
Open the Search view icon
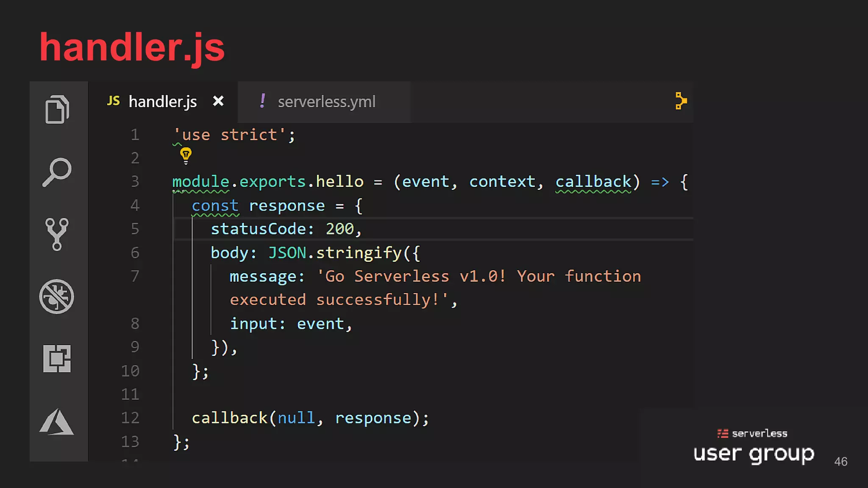[x=57, y=172]
